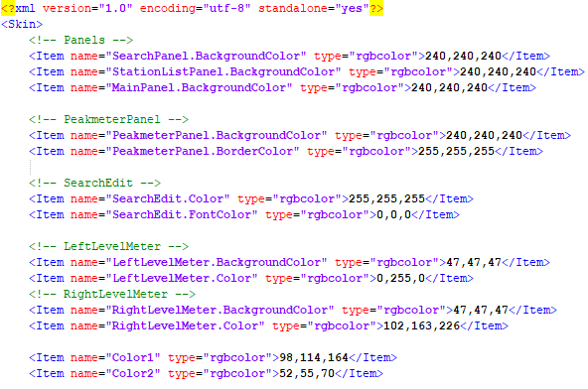Click the "Color2" name value

(x=133, y=373)
